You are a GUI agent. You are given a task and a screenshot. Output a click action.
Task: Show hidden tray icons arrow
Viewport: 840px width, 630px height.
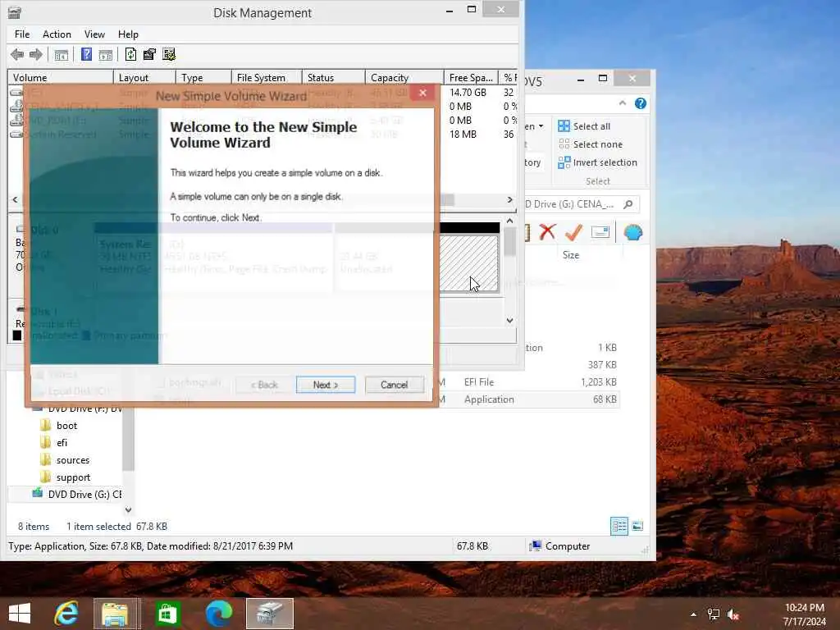693,614
